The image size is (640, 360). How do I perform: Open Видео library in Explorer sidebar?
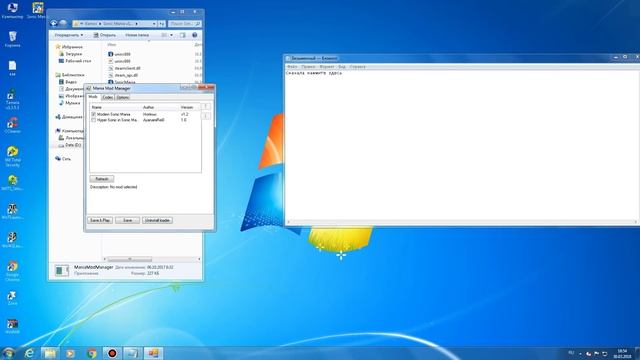coord(68,82)
